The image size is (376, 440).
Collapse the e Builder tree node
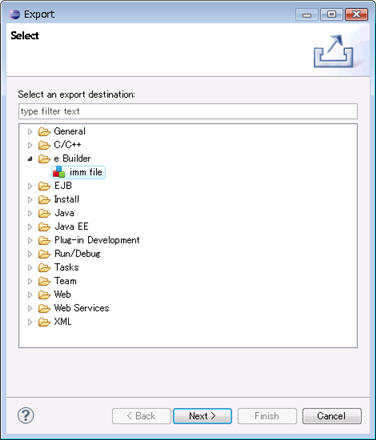click(30, 159)
